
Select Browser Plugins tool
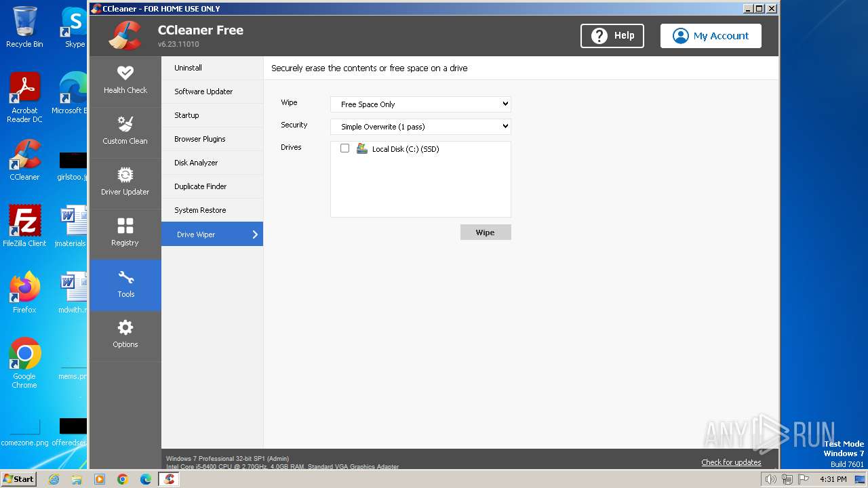(212, 139)
